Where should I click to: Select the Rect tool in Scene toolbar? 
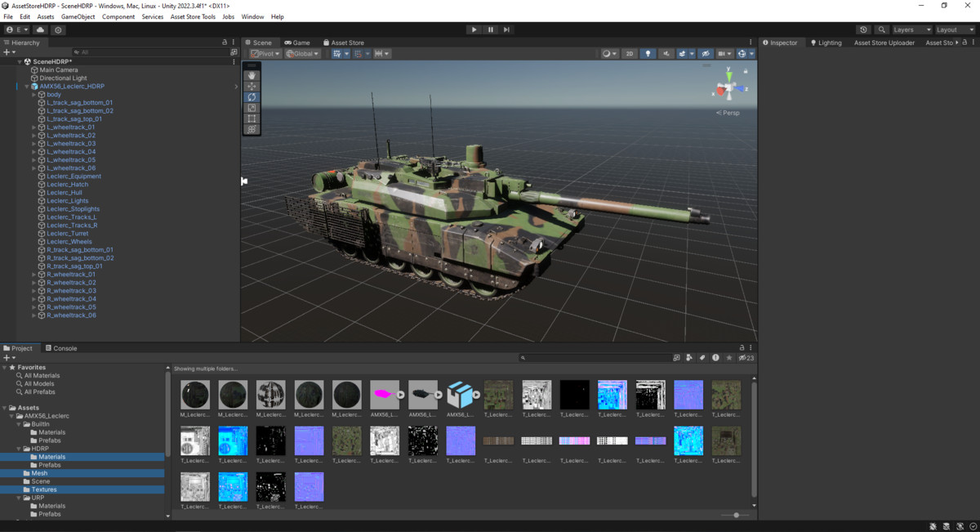pos(252,118)
